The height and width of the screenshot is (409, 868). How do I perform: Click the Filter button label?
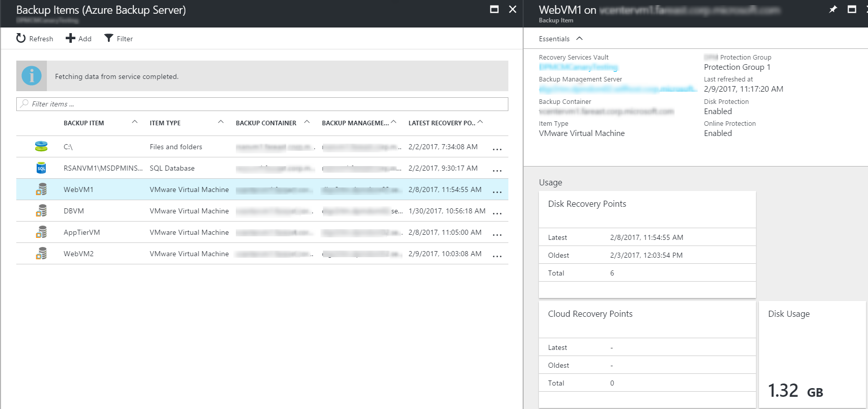click(x=125, y=39)
